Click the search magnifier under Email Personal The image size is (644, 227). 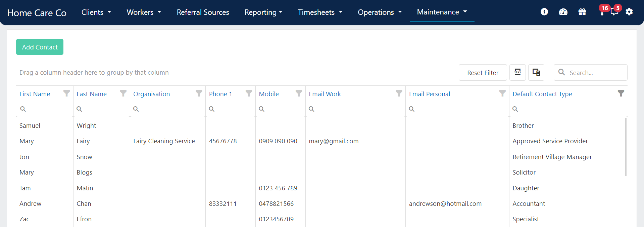point(412,109)
